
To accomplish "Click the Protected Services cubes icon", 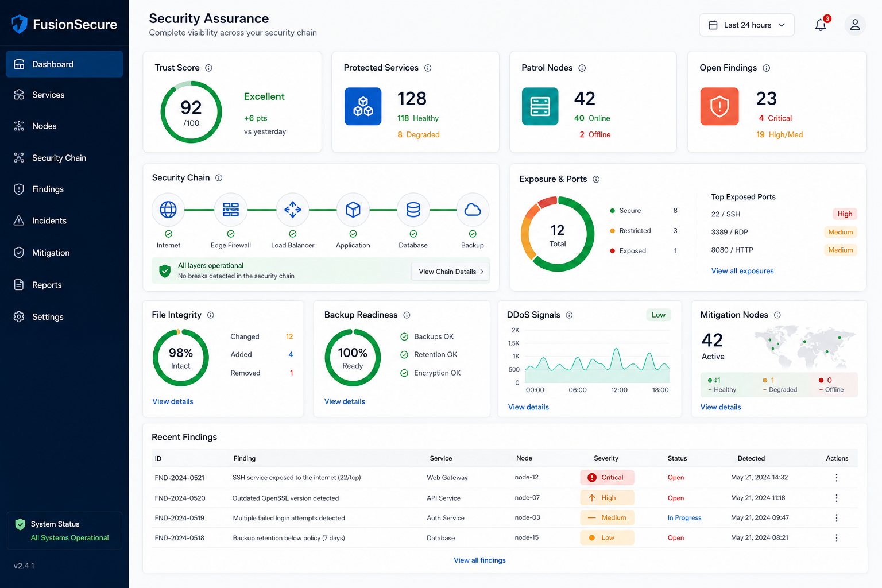I will coord(363,106).
